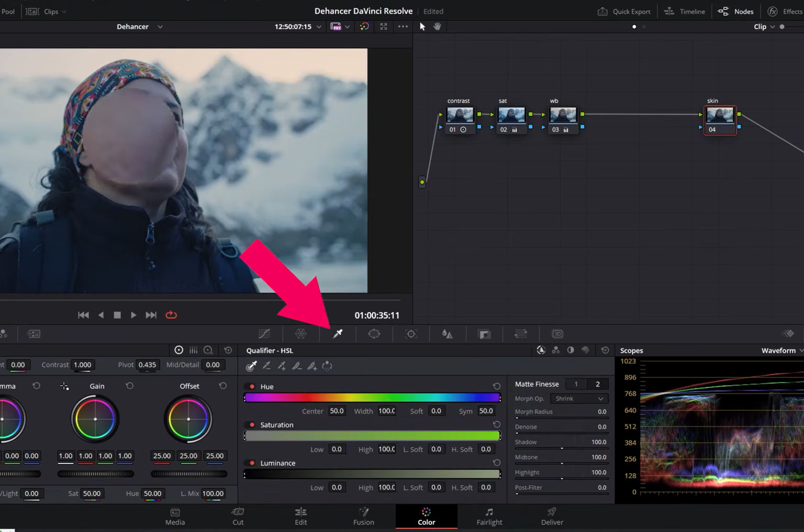
Task: Click the Hue rainbow range bar
Action: 372,398
